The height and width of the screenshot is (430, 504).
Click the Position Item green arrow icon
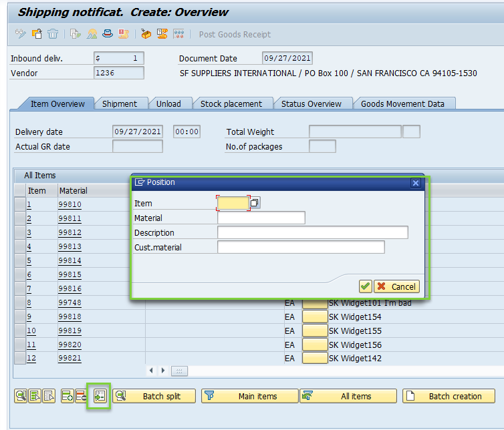tap(100, 396)
